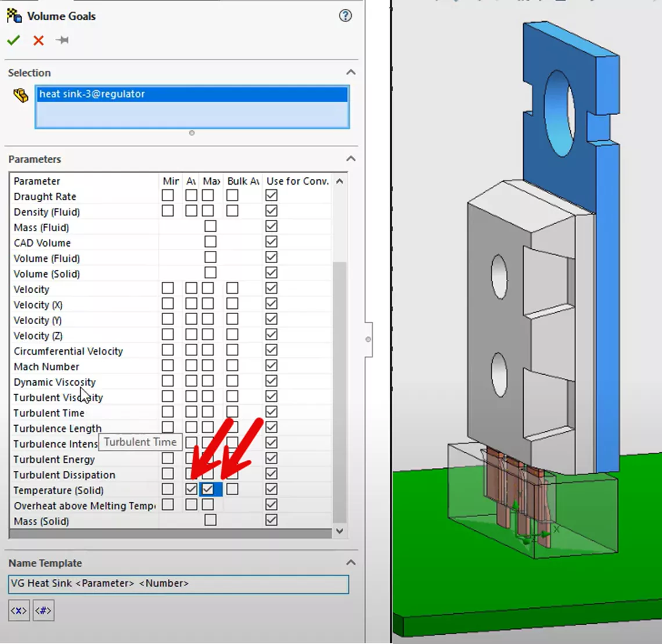Click the Volume Goals checkered flag icon
The height and width of the screenshot is (644, 662).
tap(13, 16)
